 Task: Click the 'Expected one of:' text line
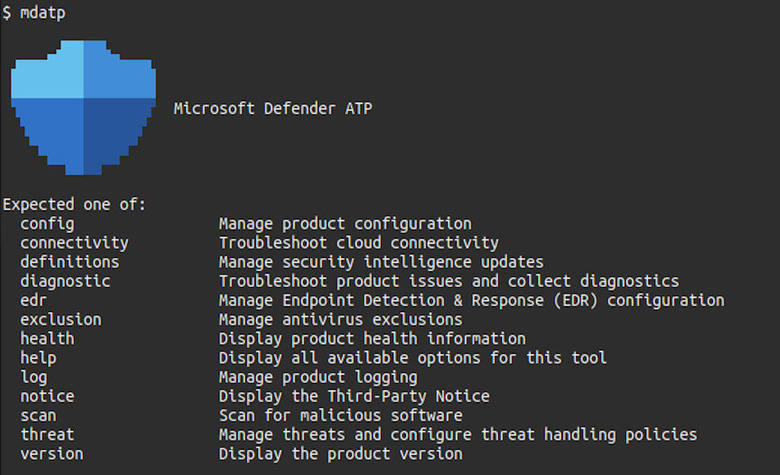74,204
